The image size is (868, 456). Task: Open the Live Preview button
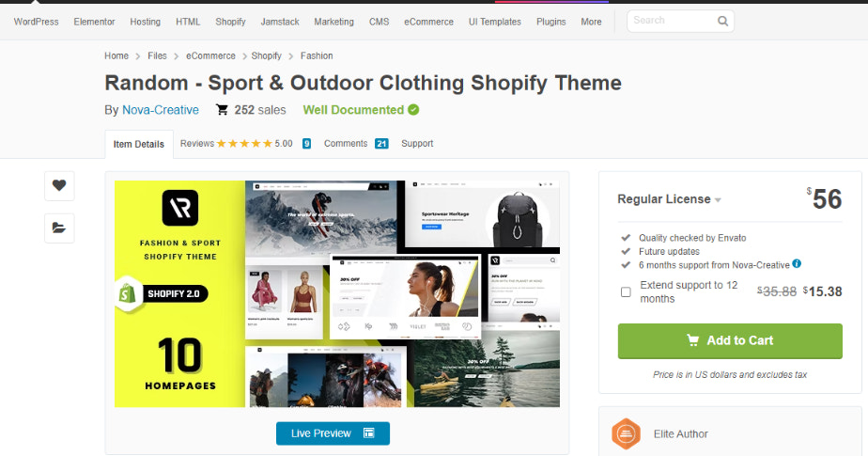(x=333, y=433)
